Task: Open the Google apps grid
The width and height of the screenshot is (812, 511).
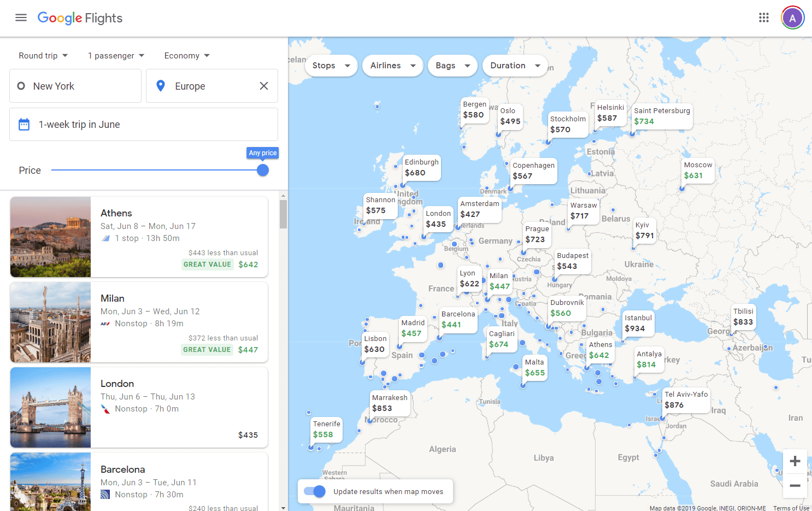Action: pyautogui.click(x=764, y=17)
